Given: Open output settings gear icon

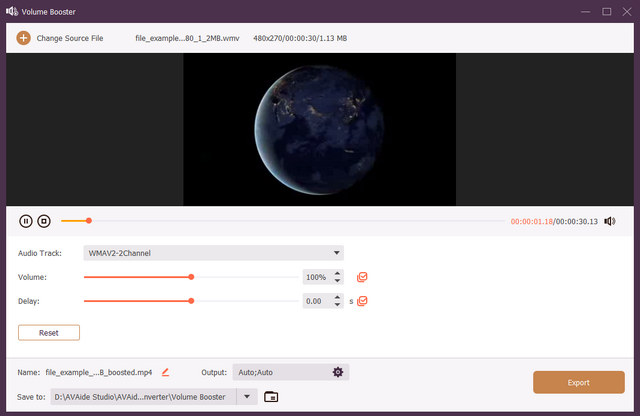Looking at the screenshot, I should coord(338,372).
